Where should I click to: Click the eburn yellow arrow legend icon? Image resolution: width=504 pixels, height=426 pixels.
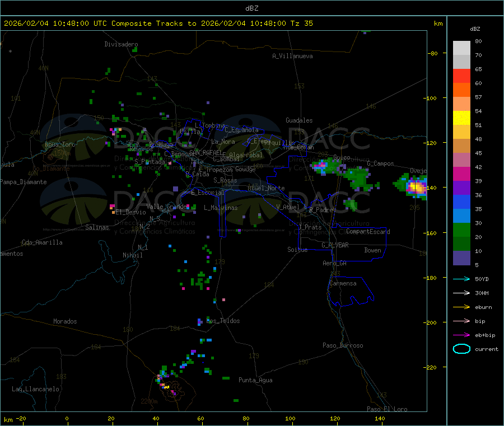pos(461,307)
